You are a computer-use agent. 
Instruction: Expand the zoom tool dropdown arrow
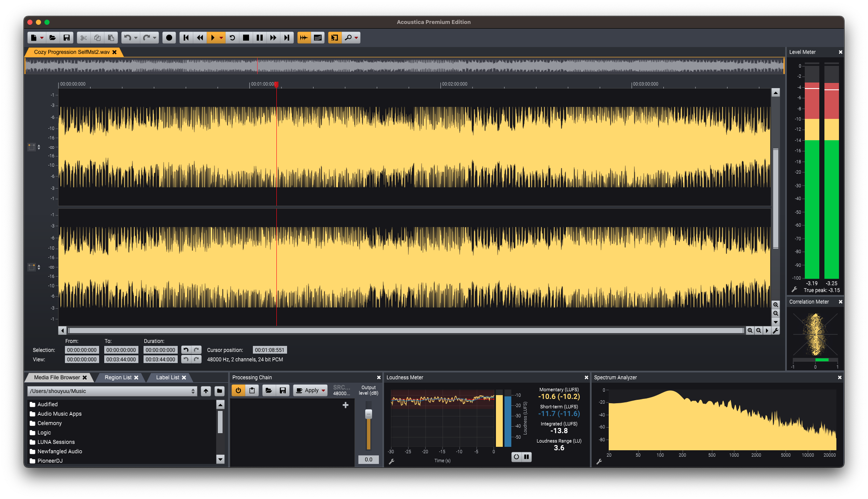pyautogui.click(x=356, y=38)
